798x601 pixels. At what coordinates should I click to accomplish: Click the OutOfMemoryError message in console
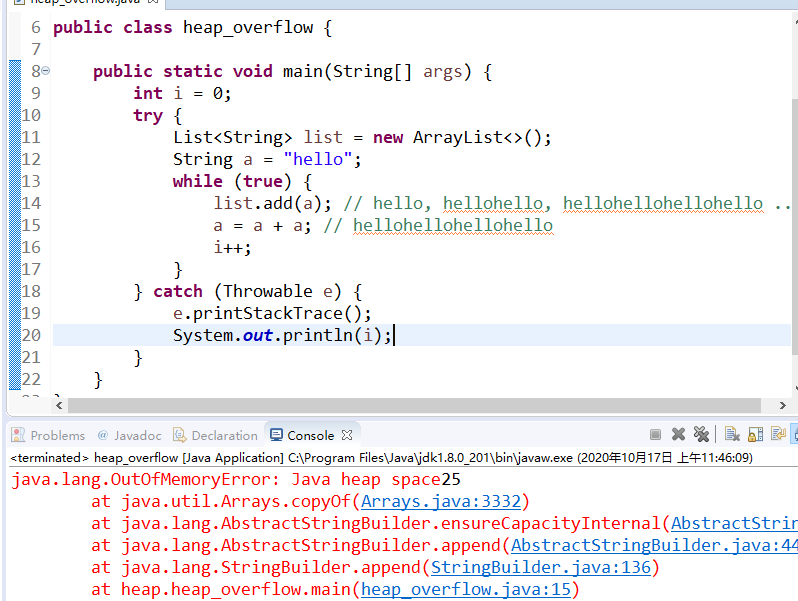pos(227,480)
